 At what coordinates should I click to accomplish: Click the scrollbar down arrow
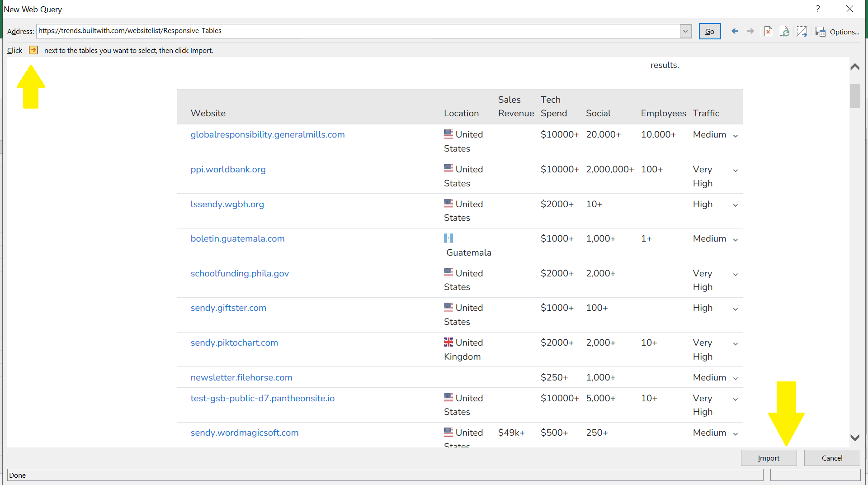(854, 437)
